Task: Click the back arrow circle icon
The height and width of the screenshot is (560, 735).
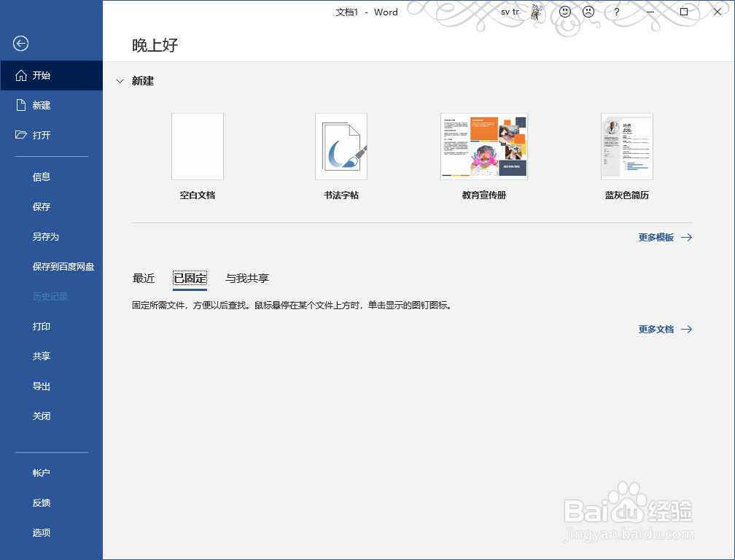Action: point(20,44)
